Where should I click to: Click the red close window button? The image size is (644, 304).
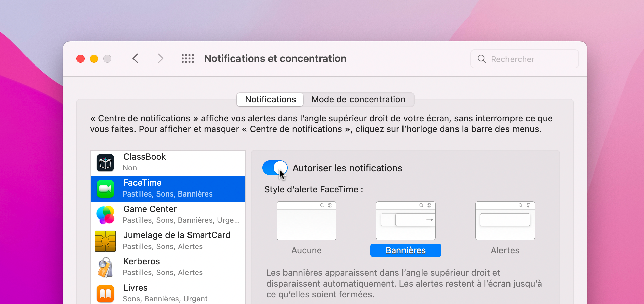tap(80, 59)
